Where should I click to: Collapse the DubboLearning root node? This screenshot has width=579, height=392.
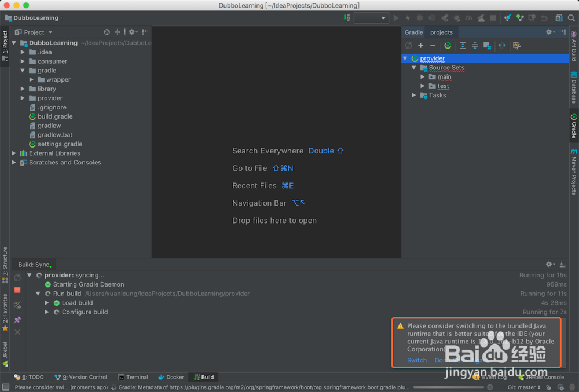coord(14,43)
